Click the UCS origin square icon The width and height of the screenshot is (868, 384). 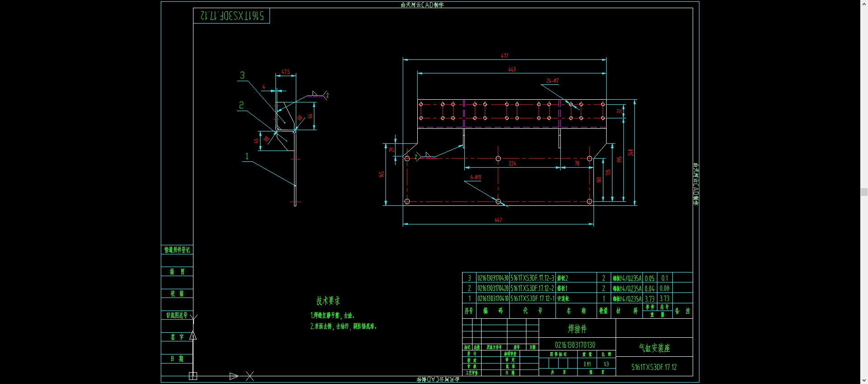193,376
